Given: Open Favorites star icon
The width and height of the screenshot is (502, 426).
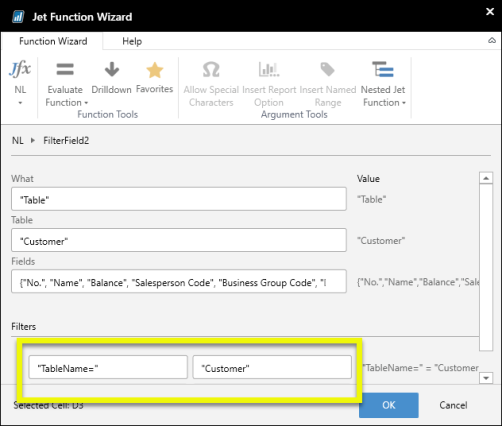Looking at the screenshot, I should (x=155, y=70).
